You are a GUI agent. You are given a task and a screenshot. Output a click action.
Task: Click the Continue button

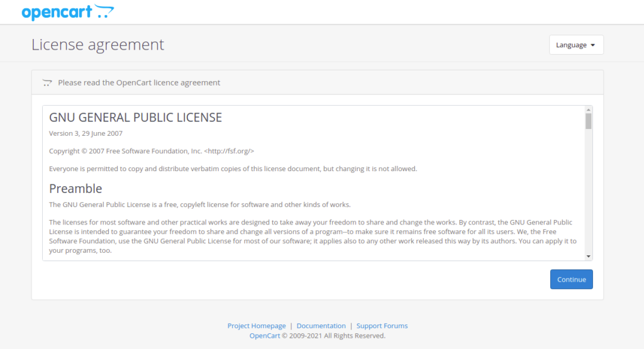[x=571, y=279]
